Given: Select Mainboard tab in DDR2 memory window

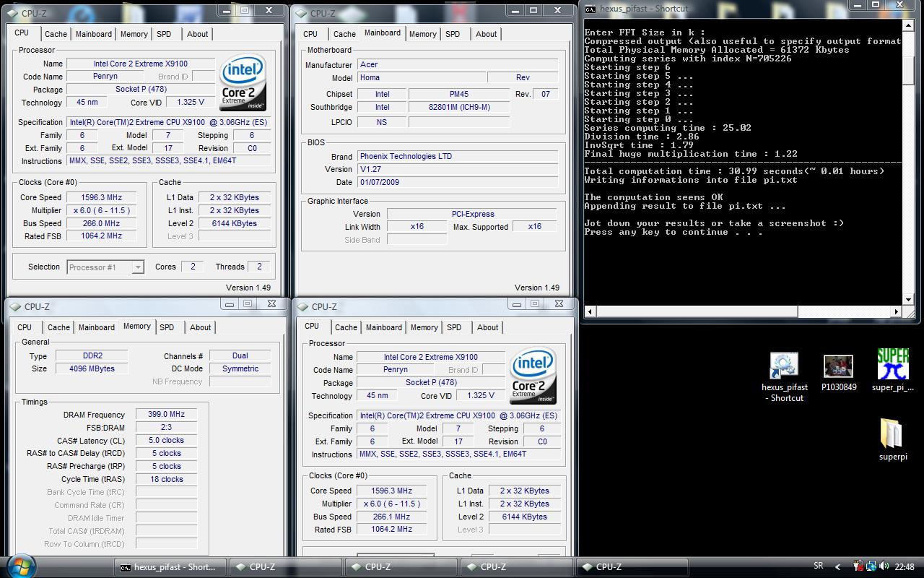Looking at the screenshot, I should tap(97, 327).
